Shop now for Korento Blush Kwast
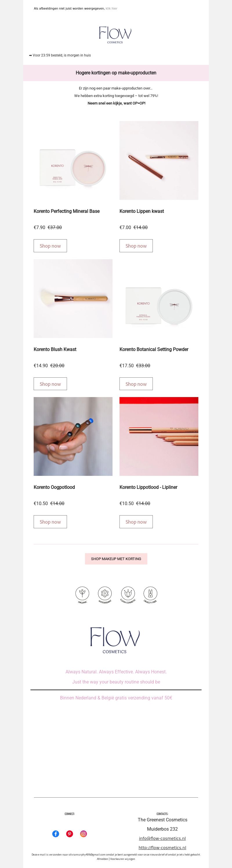This screenshot has width=232, height=868. (x=50, y=384)
